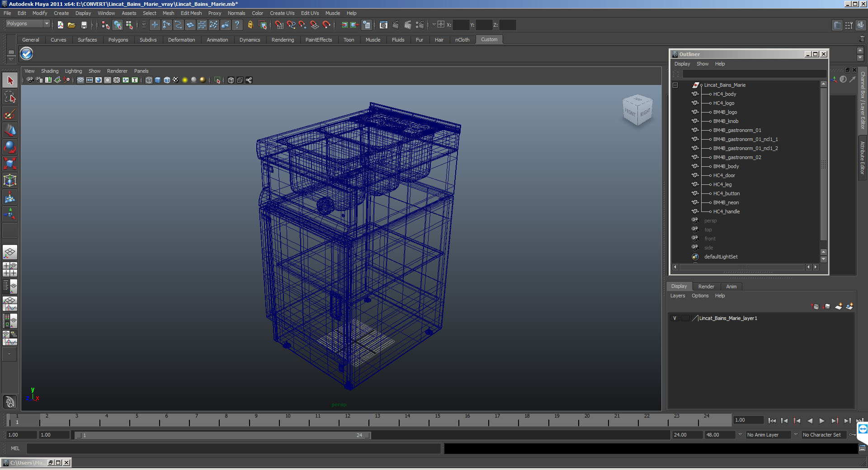Move selected layer up icon
The width and height of the screenshot is (868, 470).
click(816, 306)
